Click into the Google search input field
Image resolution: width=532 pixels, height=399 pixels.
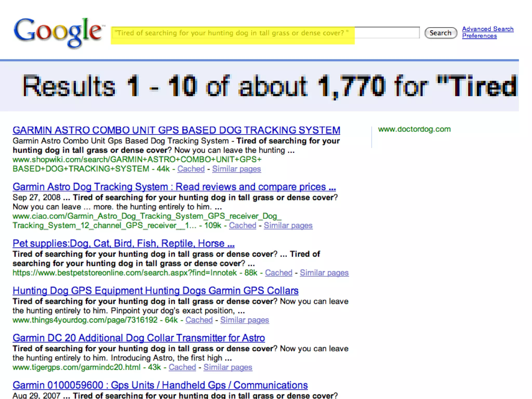pos(265,33)
